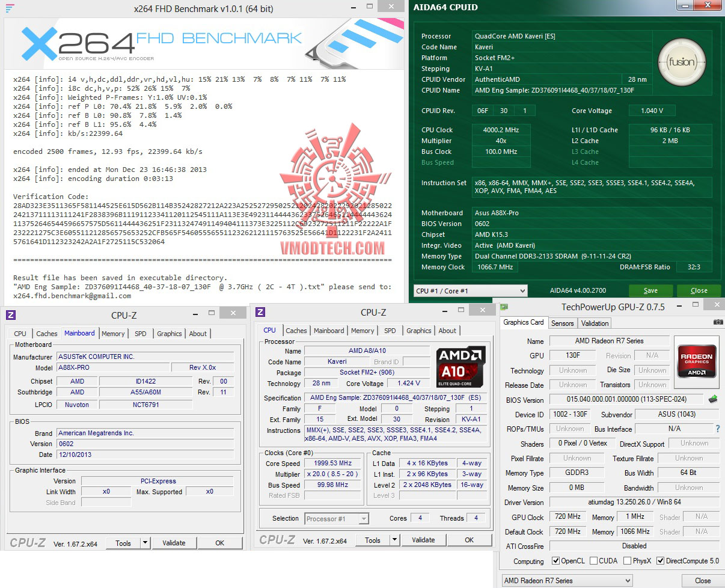Click the GPU-Z BIOS Version field
Screen dimensions: 725x588
point(627,399)
